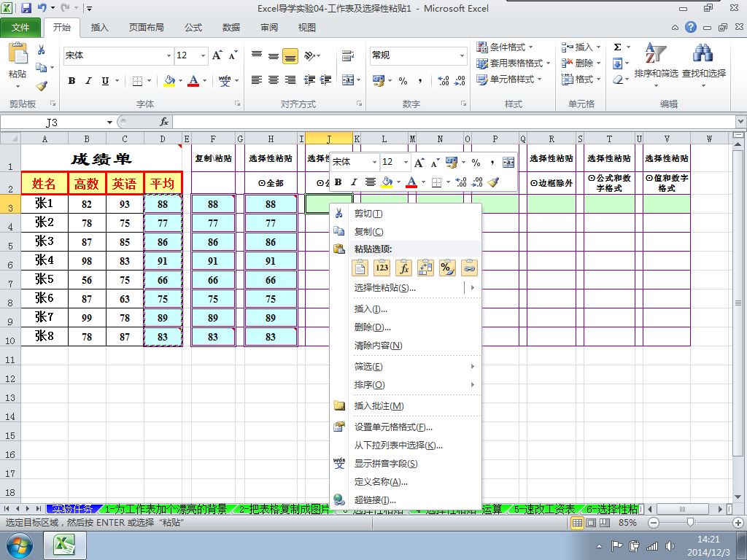Click the Increase Font Size icon in ribbon
Screen dimensions: 747x560
[217, 55]
